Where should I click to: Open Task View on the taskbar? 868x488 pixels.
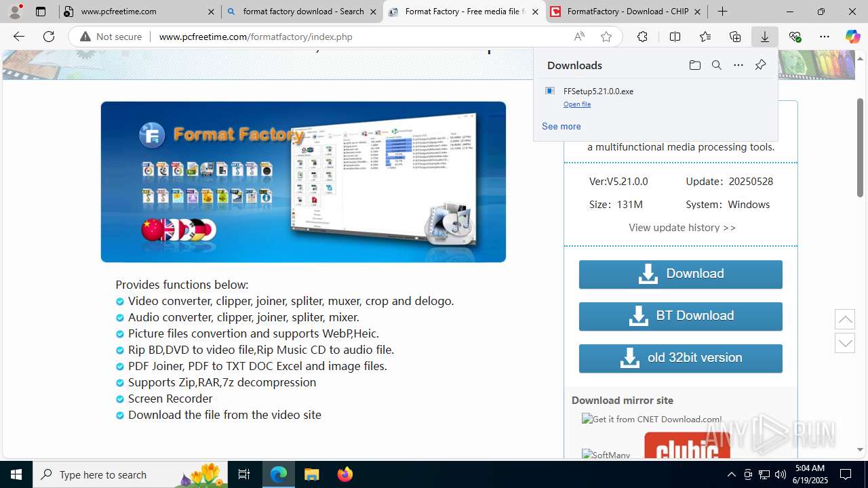[245, 474]
